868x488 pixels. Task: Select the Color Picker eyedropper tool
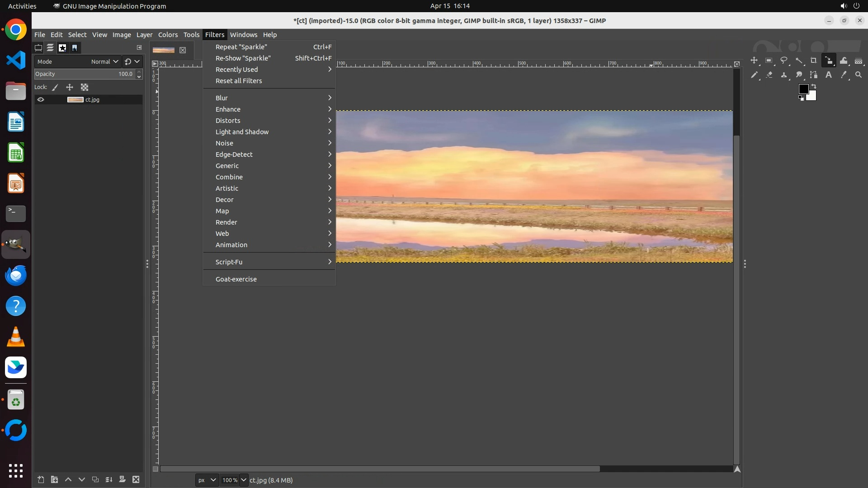pos(844,75)
